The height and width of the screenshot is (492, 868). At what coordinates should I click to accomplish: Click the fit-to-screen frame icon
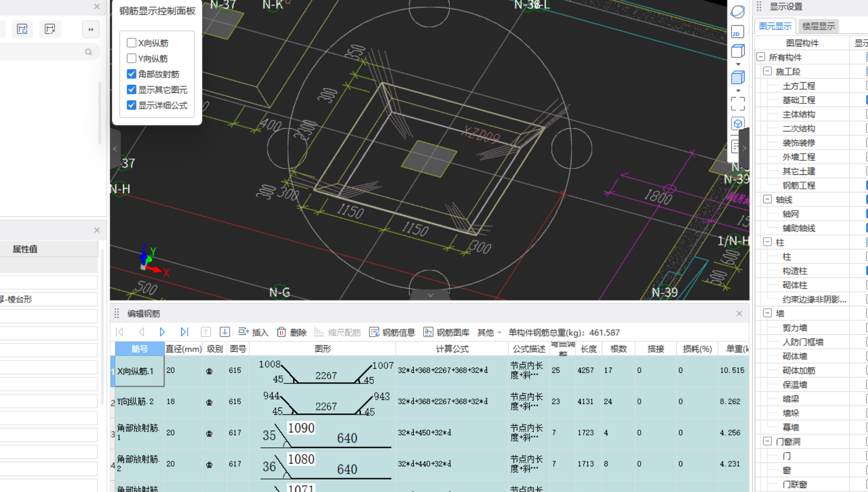coord(738,104)
